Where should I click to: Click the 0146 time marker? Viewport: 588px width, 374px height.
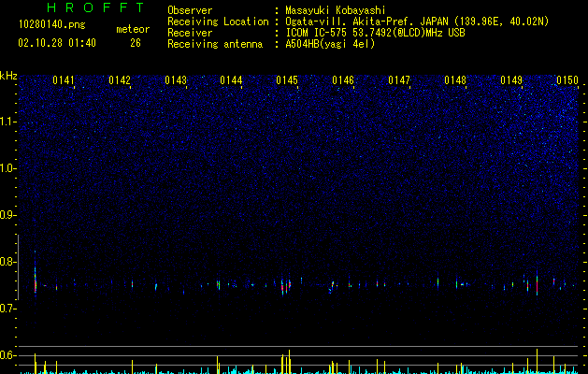tap(343, 80)
